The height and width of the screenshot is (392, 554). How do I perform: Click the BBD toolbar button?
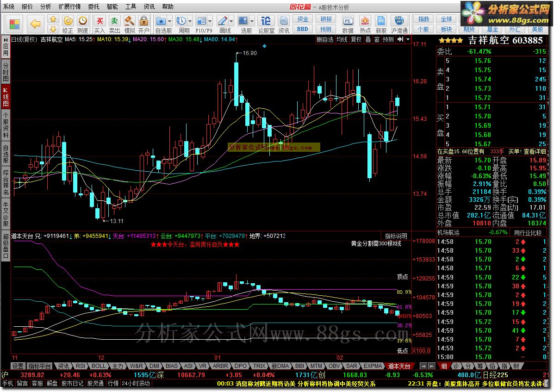tap(303, 29)
